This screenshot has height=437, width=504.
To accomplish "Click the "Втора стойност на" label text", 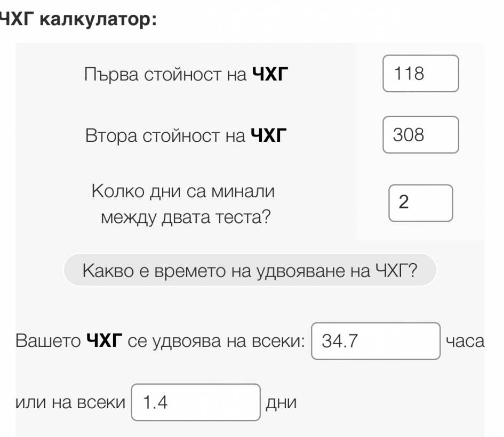I will pyautogui.click(x=165, y=136).
